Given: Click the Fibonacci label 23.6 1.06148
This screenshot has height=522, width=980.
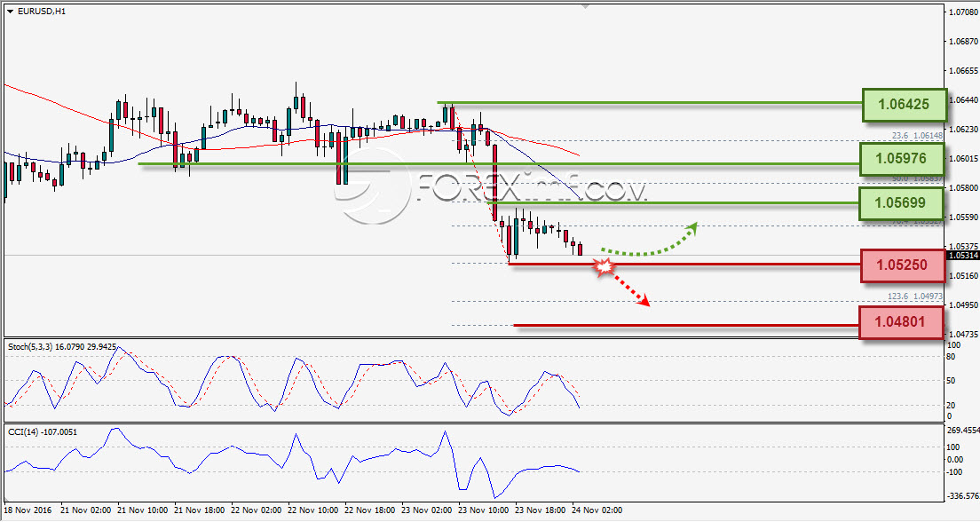Looking at the screenshot, I should (x=917, y=136).
